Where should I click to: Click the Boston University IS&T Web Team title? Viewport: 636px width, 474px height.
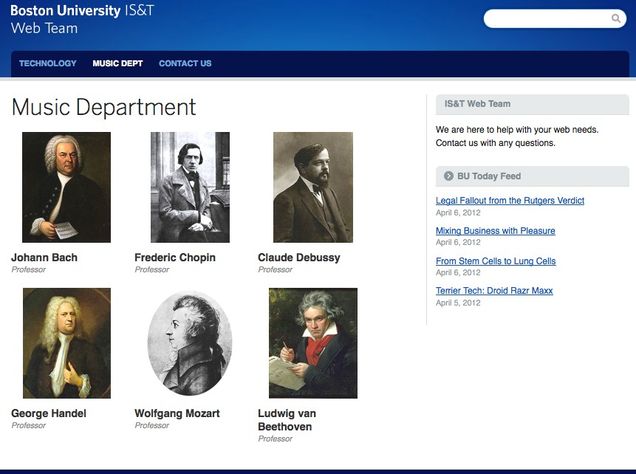click(x=82, y=19)
